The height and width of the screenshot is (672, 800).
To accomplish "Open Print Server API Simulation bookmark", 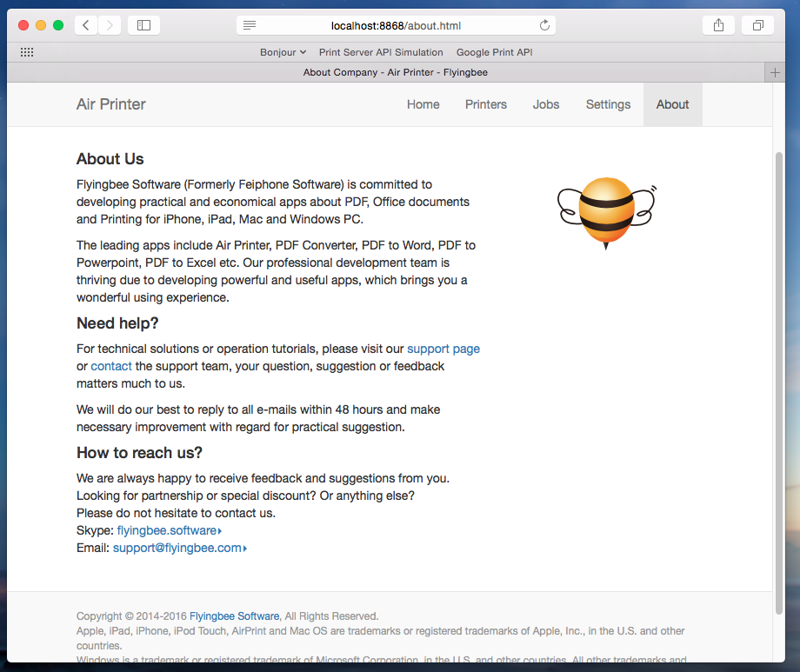I will (381, 52).
